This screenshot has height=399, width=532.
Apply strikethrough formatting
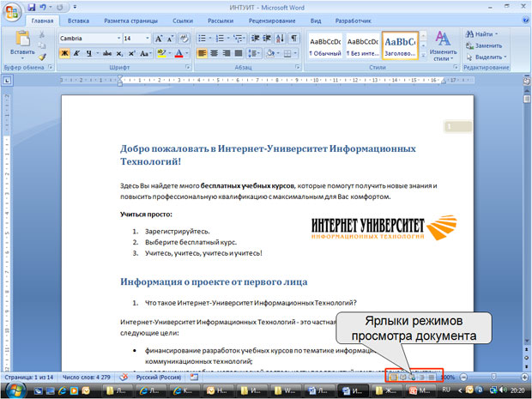(107, 53)
